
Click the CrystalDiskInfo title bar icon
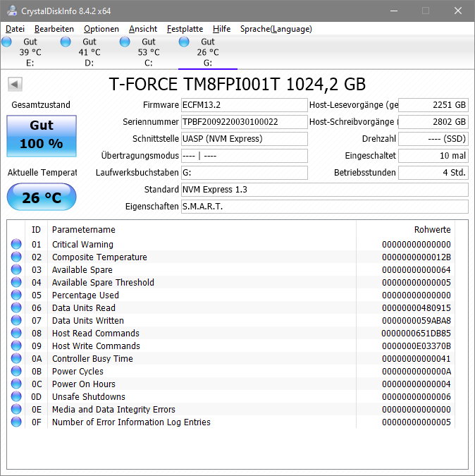click(x=12, y=11)
